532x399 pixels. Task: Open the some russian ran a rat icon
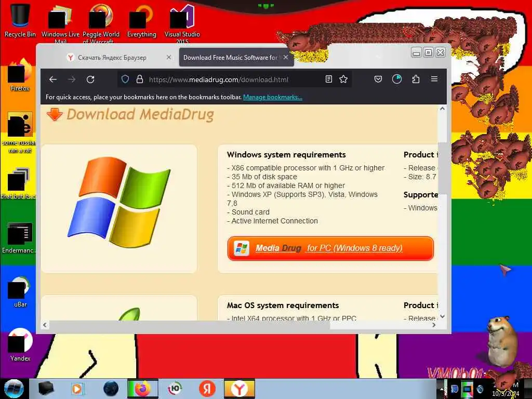(x=19, y=132)
